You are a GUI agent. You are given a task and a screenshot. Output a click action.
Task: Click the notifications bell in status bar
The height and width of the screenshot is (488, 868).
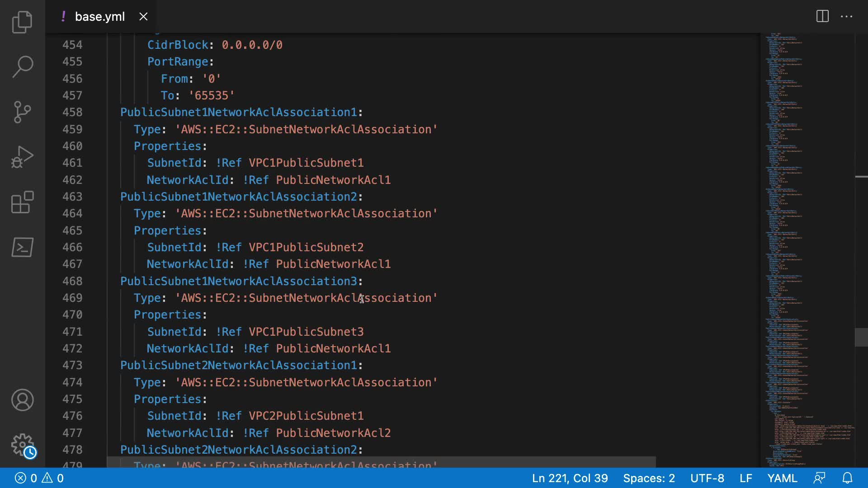point(847,478)
